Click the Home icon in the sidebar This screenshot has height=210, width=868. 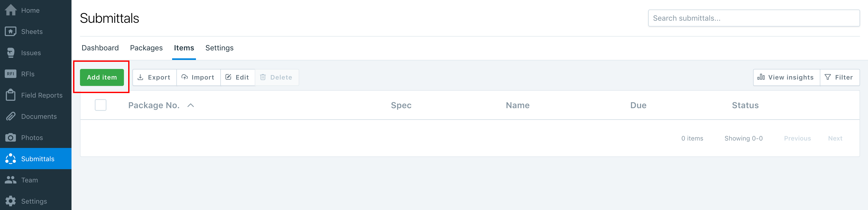(11, 10)
